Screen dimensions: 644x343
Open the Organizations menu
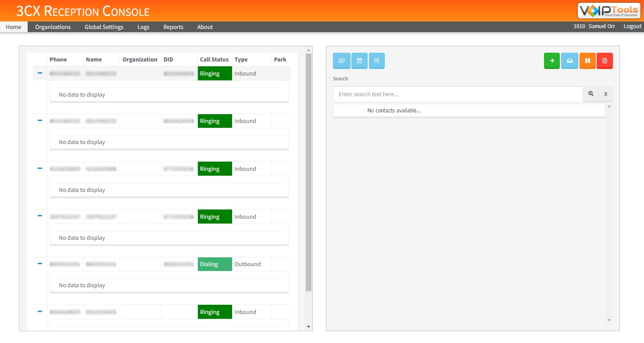pyautogui.click(x=53, y=27)
